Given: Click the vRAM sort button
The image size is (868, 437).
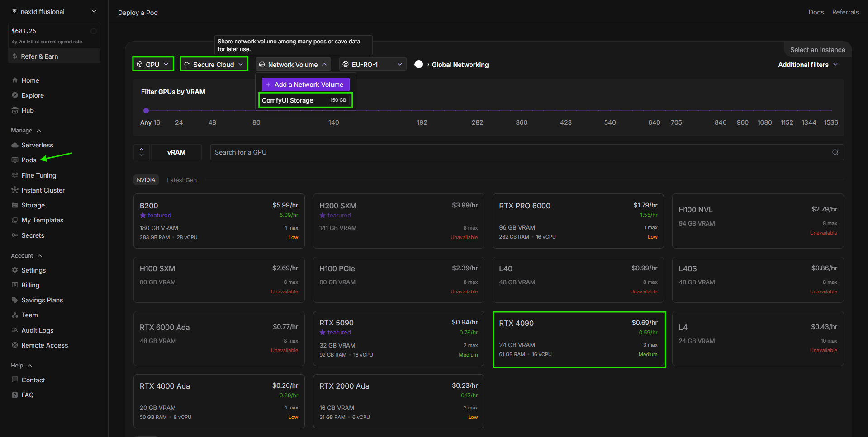Looking at the screenshot, I should (x=176, y=152).
